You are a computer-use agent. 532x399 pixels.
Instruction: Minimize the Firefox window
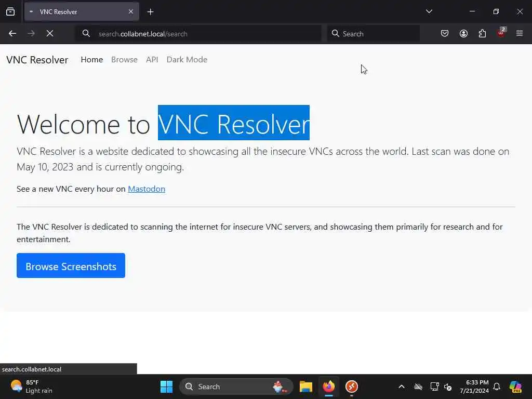click(x=472, y=11)
